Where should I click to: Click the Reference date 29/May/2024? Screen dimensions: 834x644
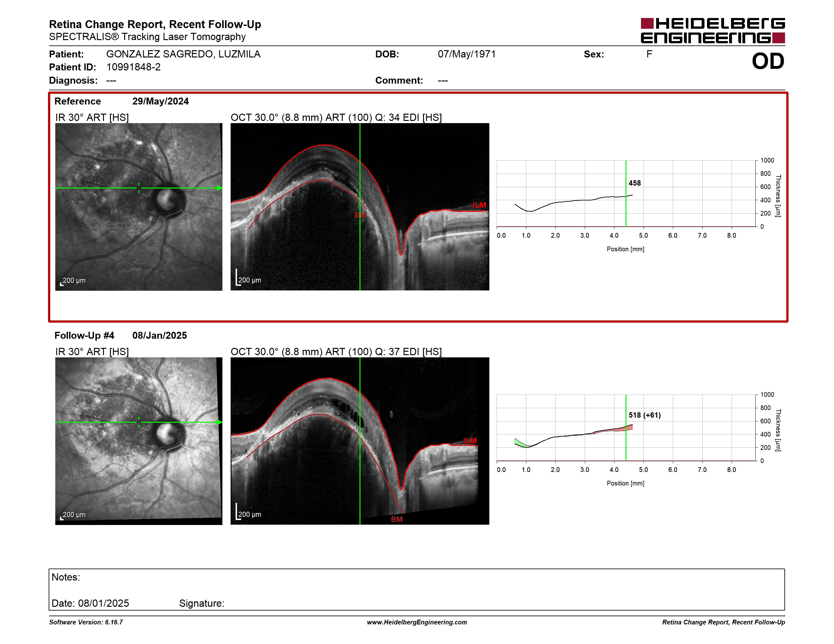coord(160,101)
